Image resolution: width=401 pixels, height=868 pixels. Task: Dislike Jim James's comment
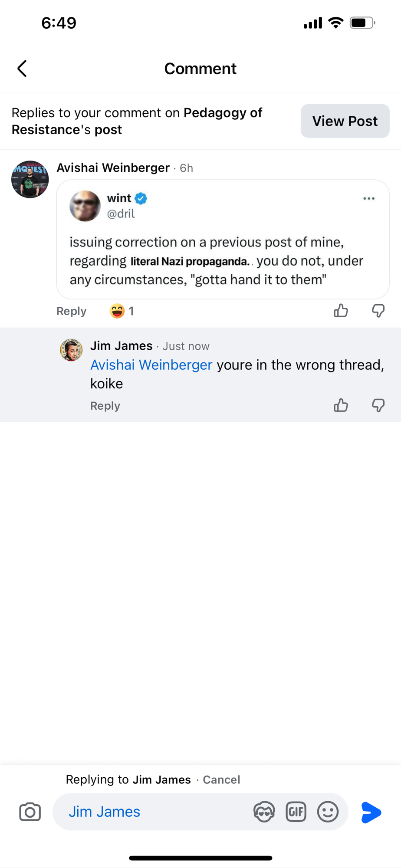coord(378,405)
